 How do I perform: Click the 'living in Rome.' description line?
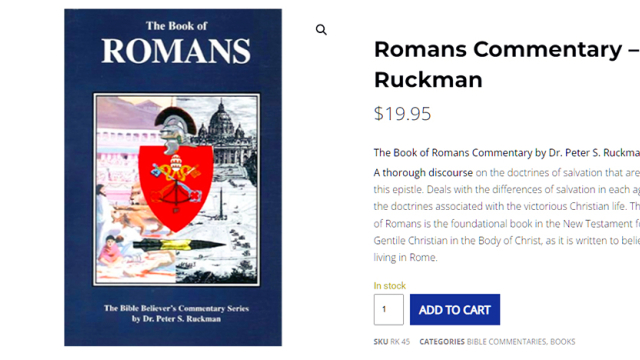point(405,258)
